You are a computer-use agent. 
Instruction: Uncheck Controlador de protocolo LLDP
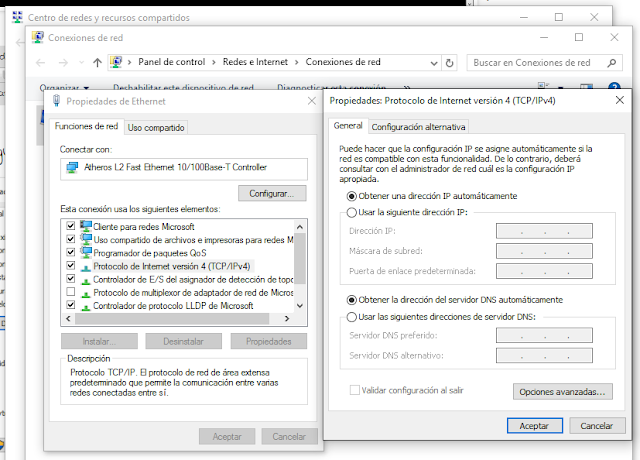pyautogui.click(x=71, y=304)
